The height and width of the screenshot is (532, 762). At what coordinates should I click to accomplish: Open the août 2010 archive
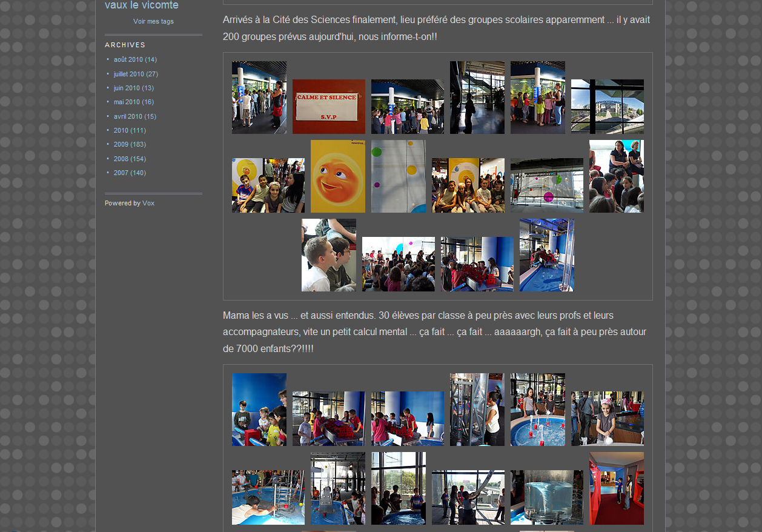pyautogui.click(x=128, y=59)
